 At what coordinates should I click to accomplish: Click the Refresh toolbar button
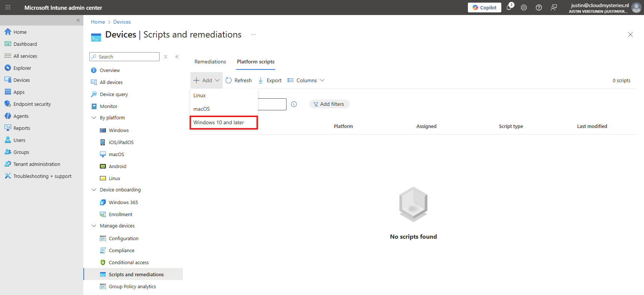[238, 80]
